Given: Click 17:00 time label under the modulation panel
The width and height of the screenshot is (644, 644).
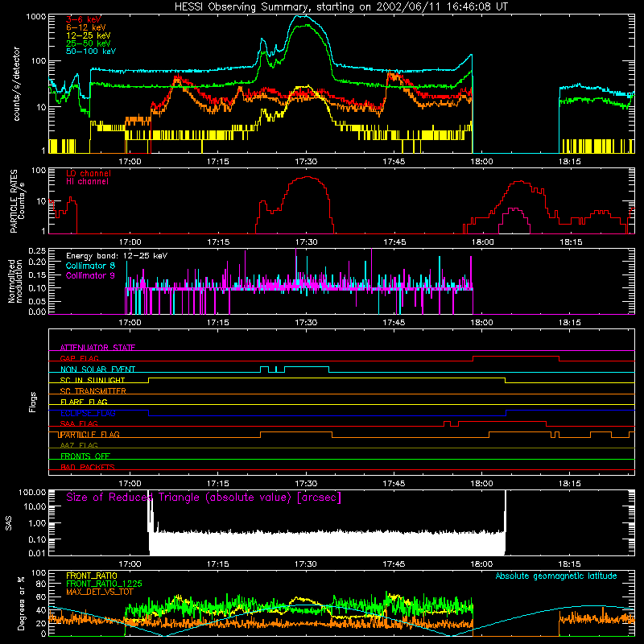Looking at the screenshot, I should click(x=130, y=323).
